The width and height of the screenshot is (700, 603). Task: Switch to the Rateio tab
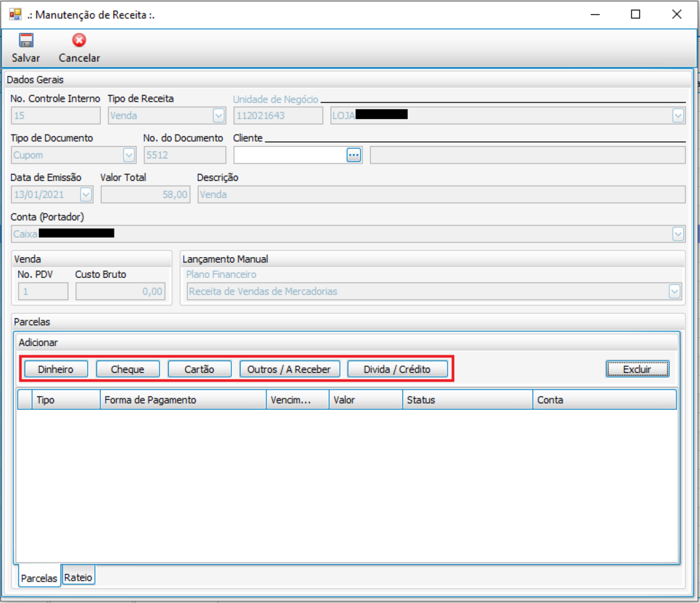pos(78,577)
